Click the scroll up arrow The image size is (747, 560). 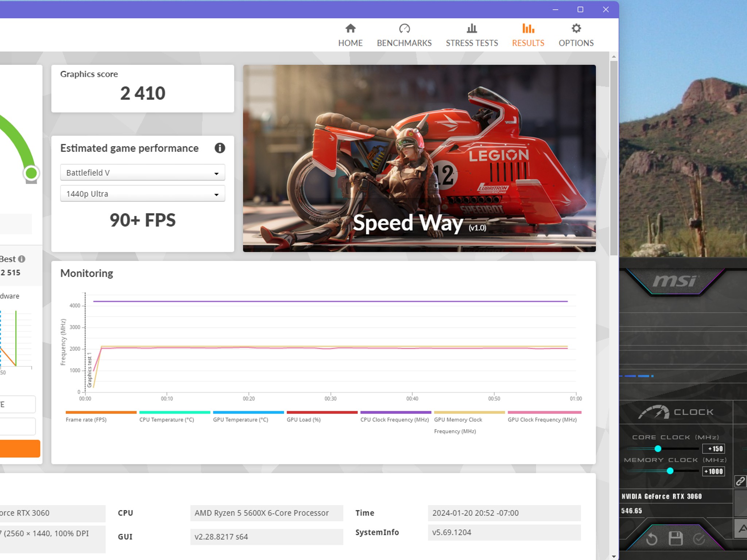pyautogui.click(x=614, y=57)
